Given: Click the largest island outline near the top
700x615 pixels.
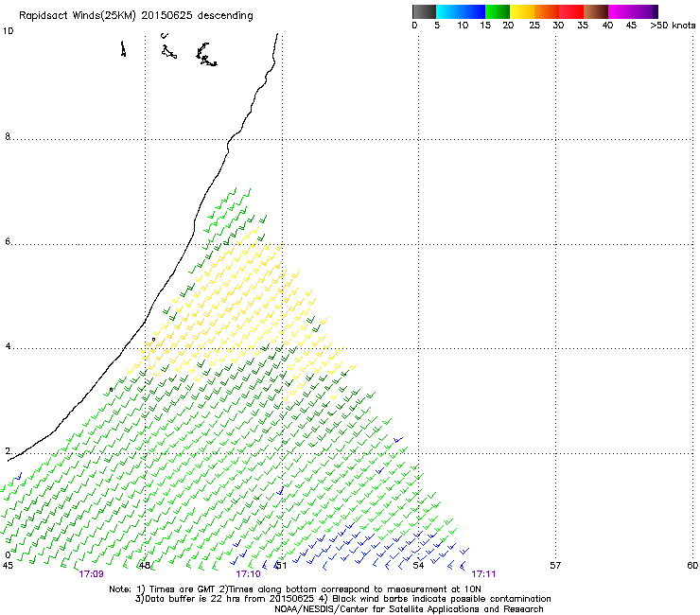Looking at the screenshot, I should point(206,55).
